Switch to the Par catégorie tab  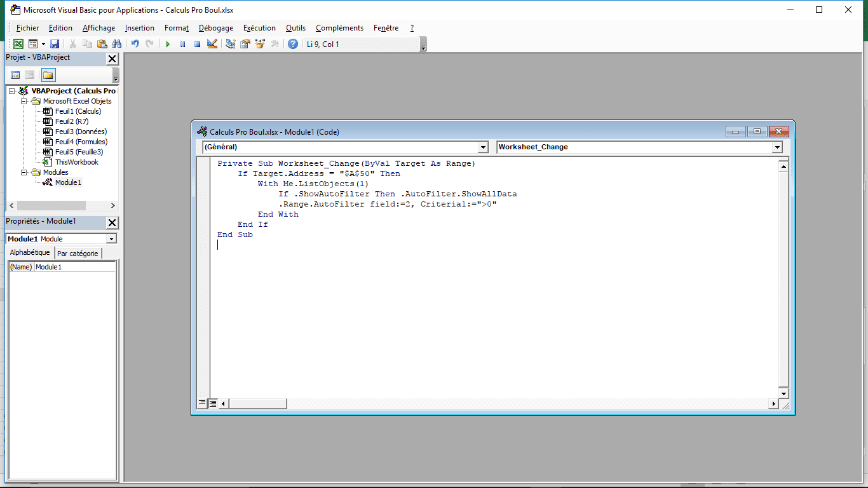78,253
